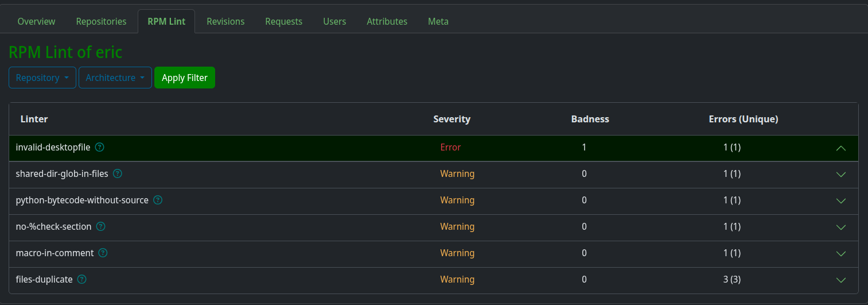This screenshot has height=305, width=868.
Task: Open help icon for files-duplicate linter
Action: tap(82, 279)
